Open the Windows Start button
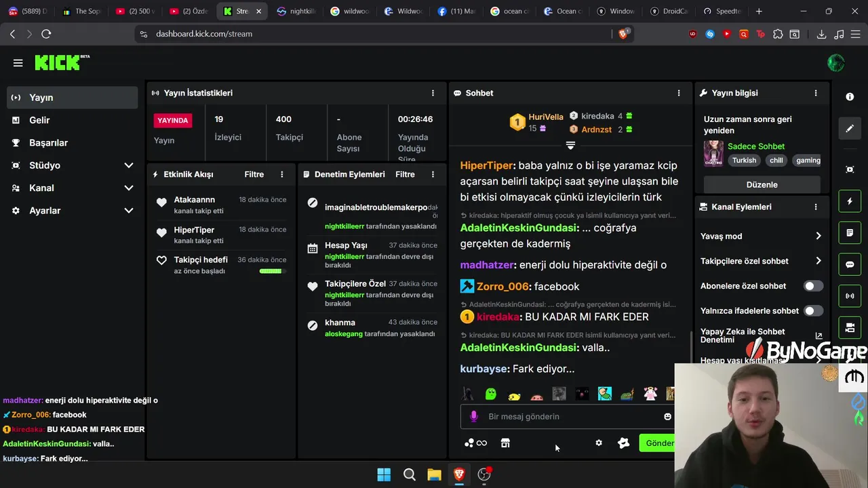868x488 pixels. (384, 474)
